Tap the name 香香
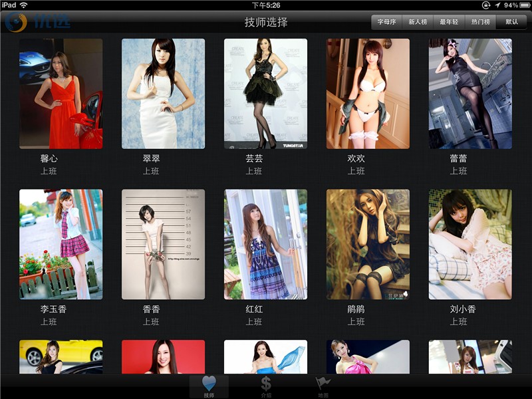Image resolution: width=532 pixels, height=399 pixels. point(152,309)
